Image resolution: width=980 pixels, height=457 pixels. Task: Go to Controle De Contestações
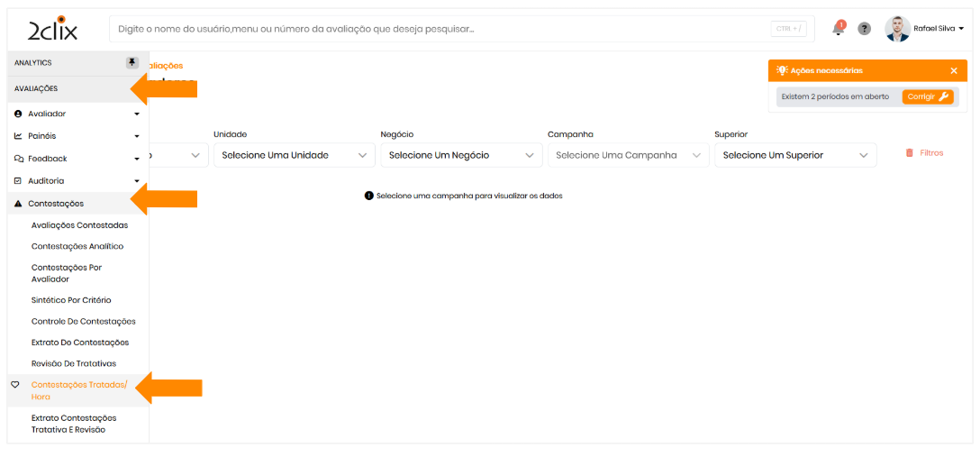83,322
